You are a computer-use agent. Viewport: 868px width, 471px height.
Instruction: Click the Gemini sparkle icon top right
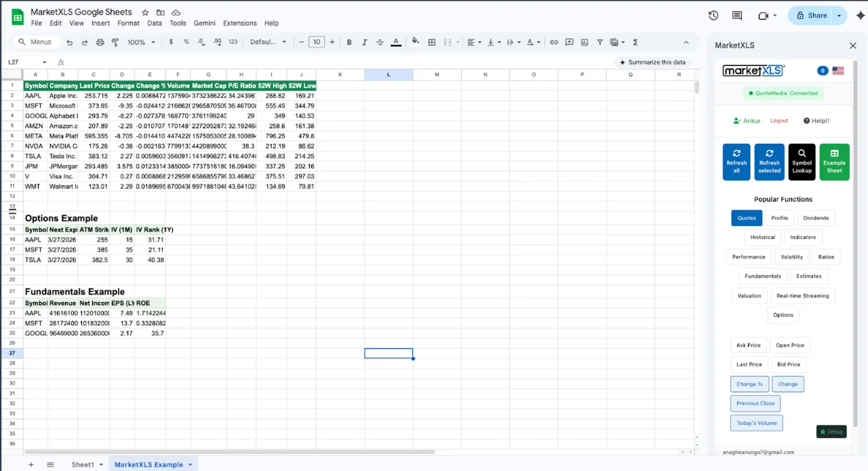tap(861, 16)
